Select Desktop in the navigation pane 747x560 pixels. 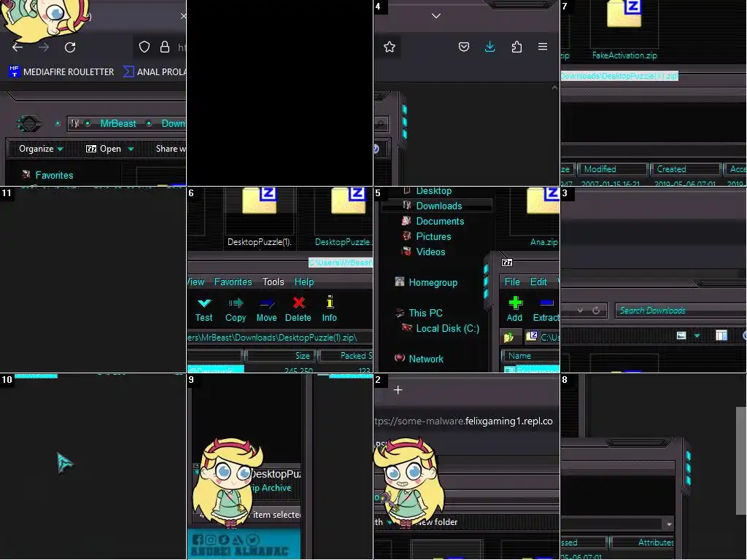tap(434, 191)
